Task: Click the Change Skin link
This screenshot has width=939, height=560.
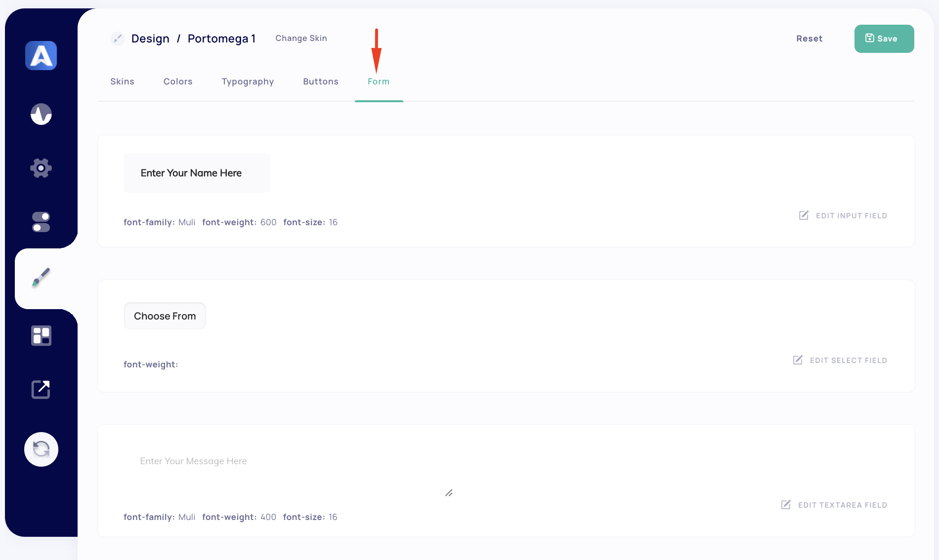Action: [x=301, y=39]
